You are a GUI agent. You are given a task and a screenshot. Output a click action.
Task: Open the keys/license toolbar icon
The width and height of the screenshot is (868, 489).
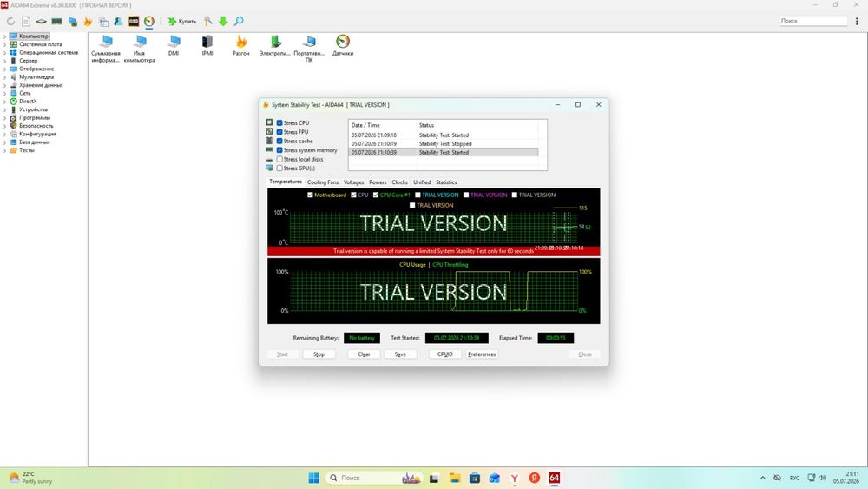coord(207,21)
